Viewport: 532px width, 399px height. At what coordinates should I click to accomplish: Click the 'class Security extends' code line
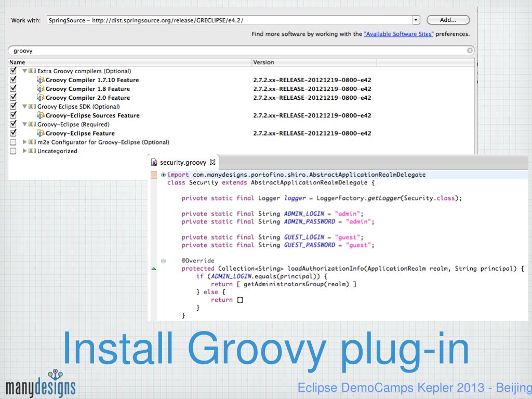coord(271,182)
